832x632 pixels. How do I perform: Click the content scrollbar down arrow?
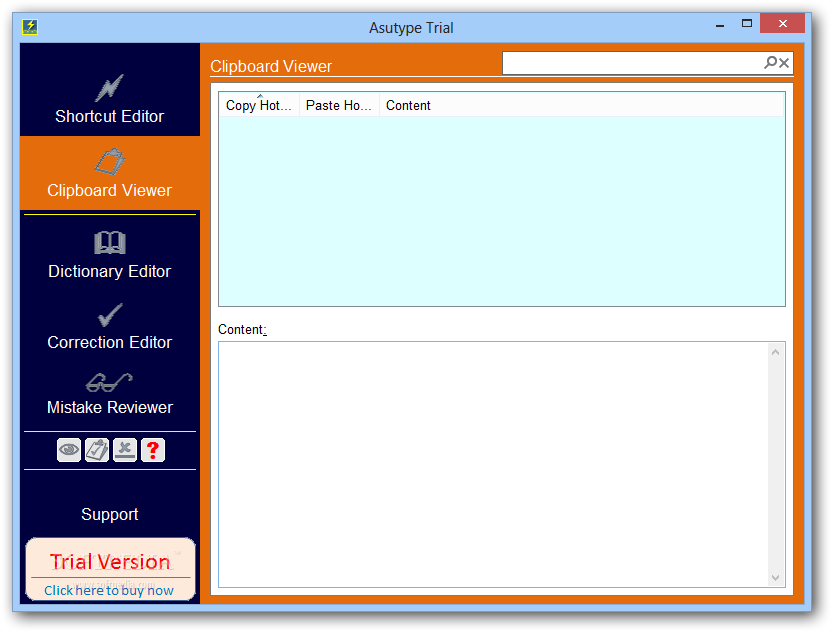point(775,578)
